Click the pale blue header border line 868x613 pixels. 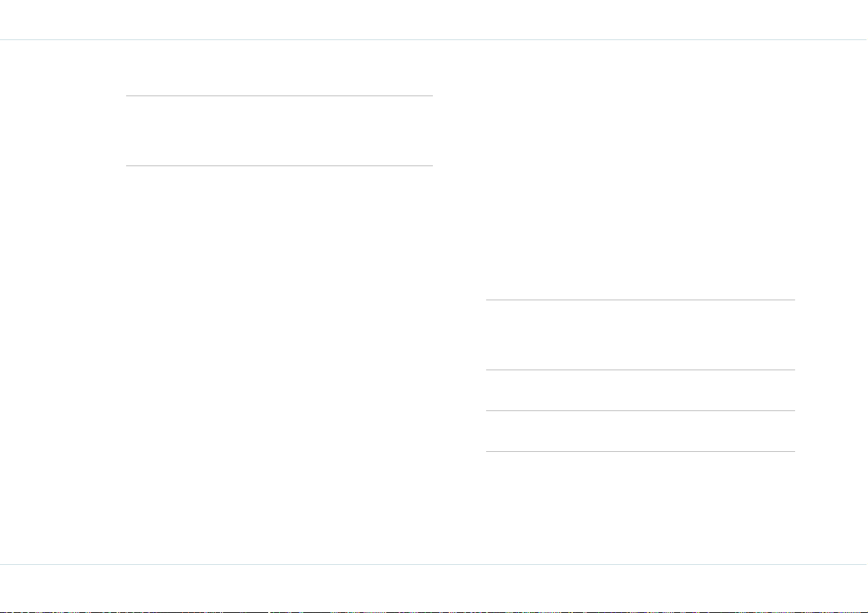[x=434, y=40]
